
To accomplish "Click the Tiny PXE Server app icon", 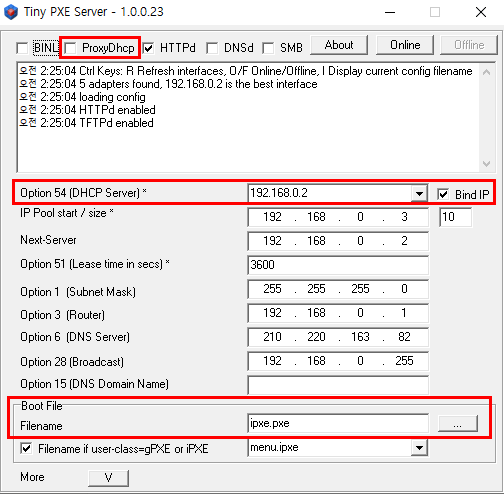I will click(11, 12).
